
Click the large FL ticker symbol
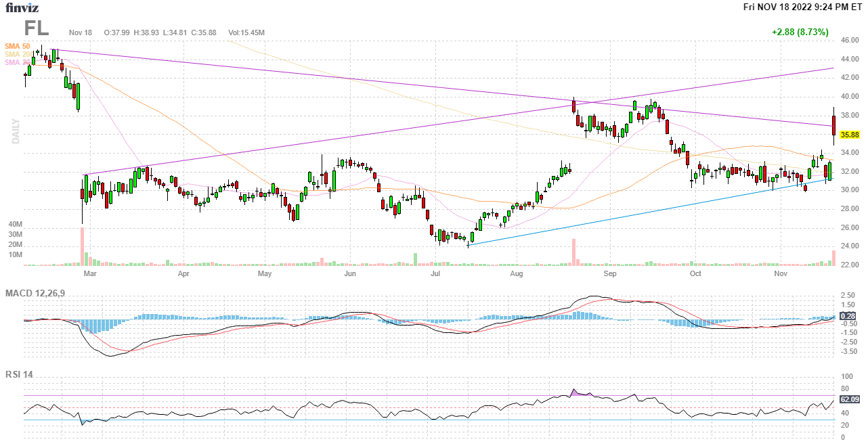coord(37,28)
